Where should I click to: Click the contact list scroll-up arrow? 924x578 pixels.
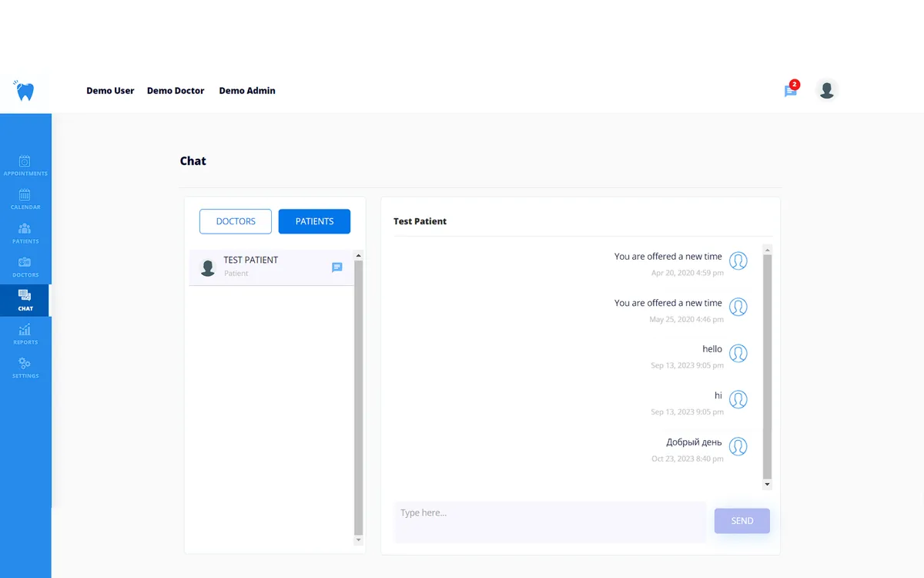358,255
